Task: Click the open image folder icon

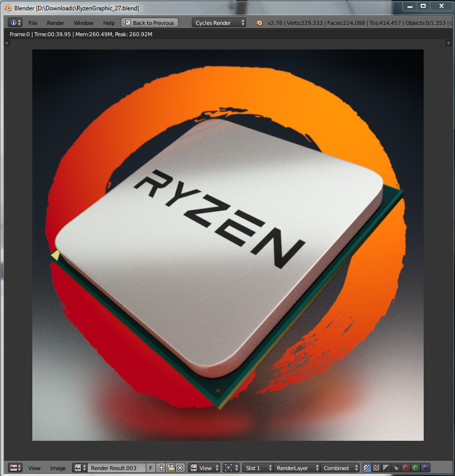Action: (x=171, y=468)
